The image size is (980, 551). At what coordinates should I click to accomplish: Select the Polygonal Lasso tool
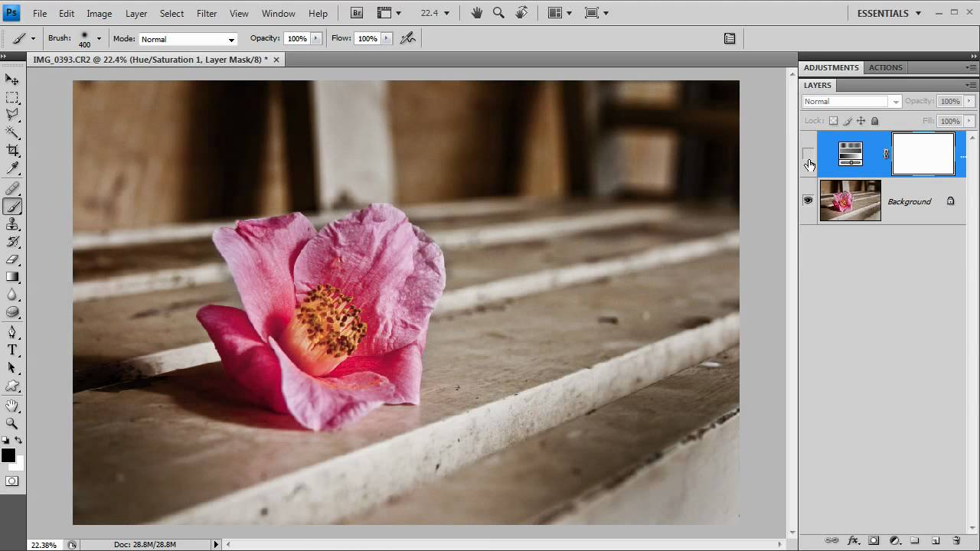tap(12, 115)
